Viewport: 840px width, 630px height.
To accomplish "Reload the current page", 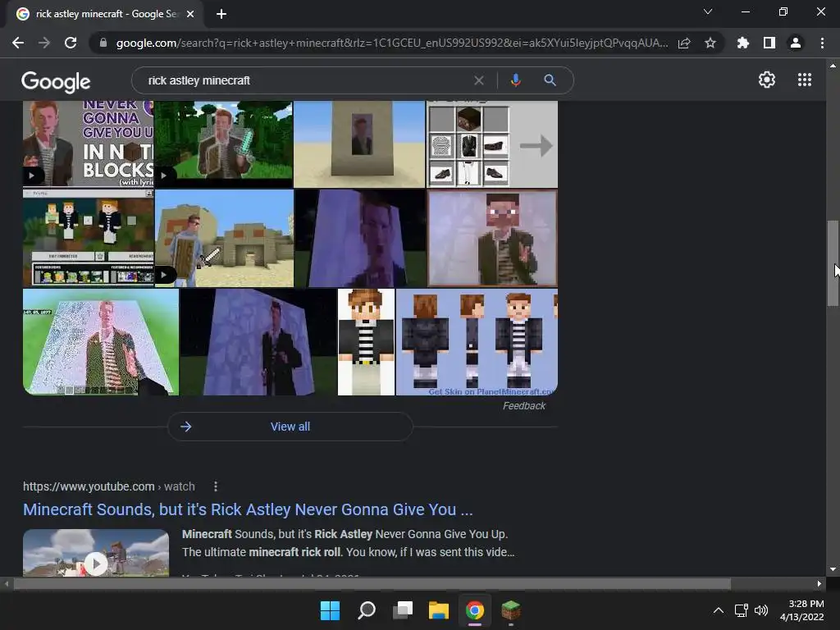I will [x=71, y=43].
